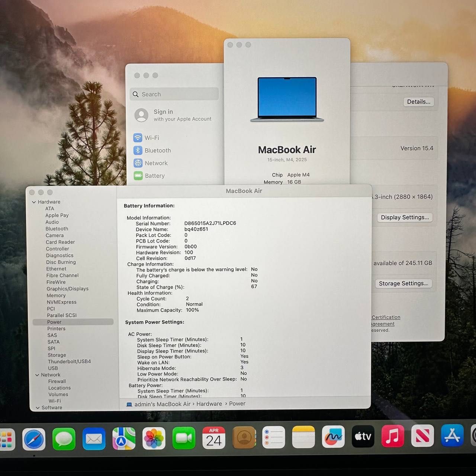Select Graphics/Displays in Hardware list
This screenshot has height=476, width=476.
(x=67, y=289)
